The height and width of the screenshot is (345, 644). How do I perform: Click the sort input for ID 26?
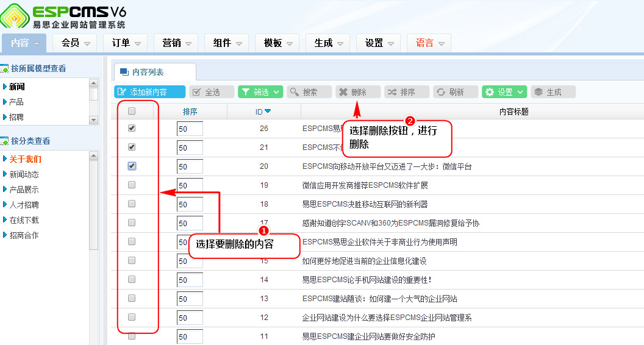click(x=190, y=129)
